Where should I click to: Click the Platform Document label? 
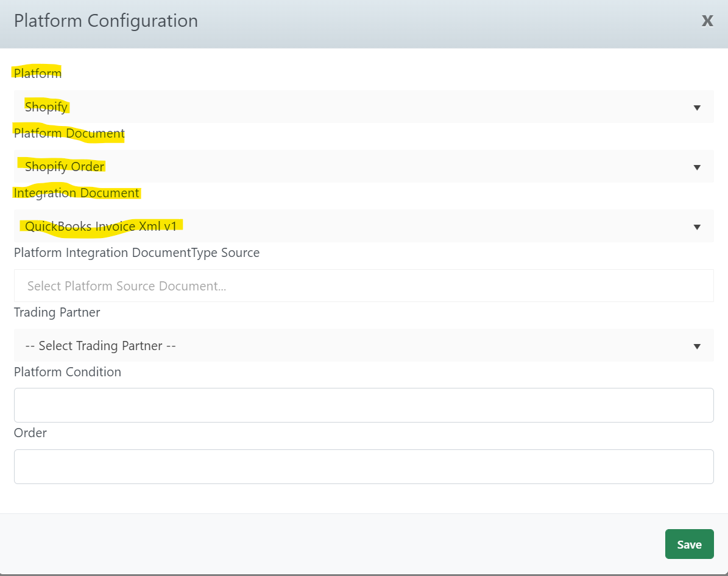[x=69, y=133]
